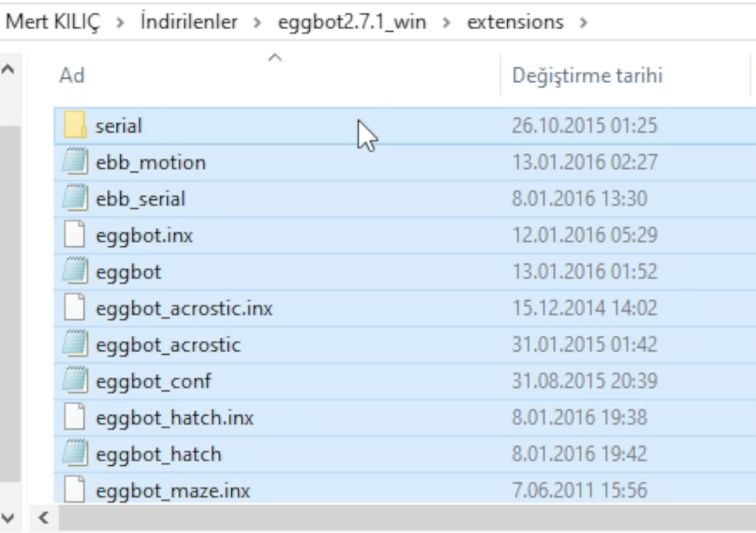756x533 pixels.
Task: Select the eggbot_hatch file name
Action: (159, 454)
